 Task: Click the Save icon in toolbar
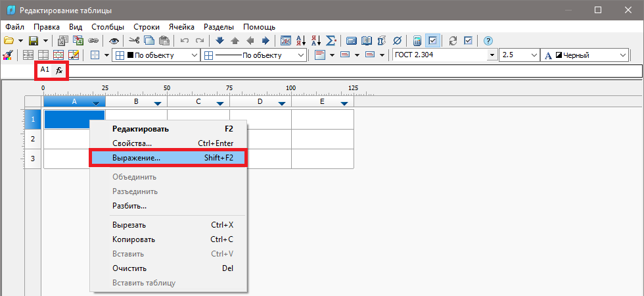point(32,41)
